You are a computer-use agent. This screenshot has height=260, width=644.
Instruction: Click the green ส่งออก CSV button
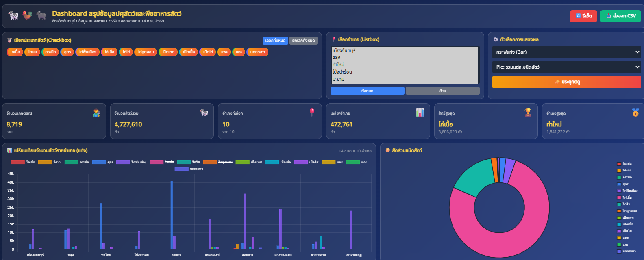tap(621, 16)
